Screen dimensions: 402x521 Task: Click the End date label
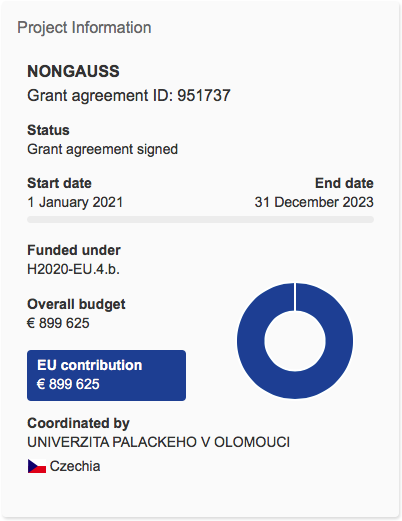tap(344, 183)
